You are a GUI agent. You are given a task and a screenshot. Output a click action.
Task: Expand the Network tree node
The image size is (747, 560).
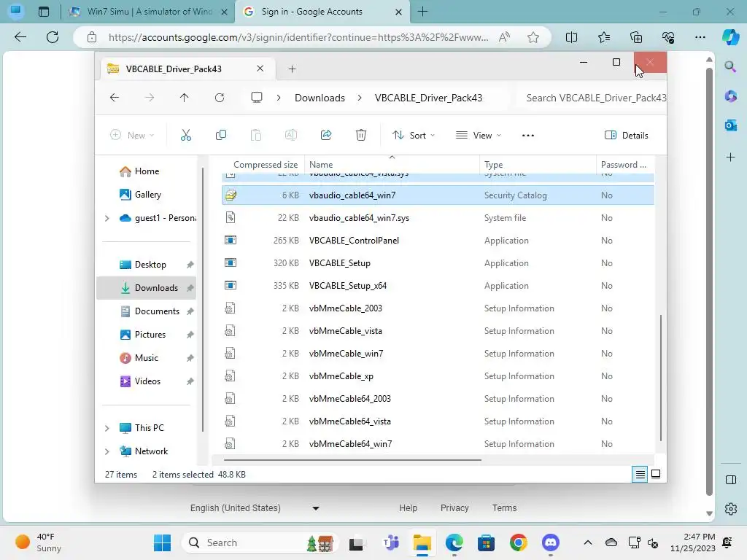coord(107,451)
